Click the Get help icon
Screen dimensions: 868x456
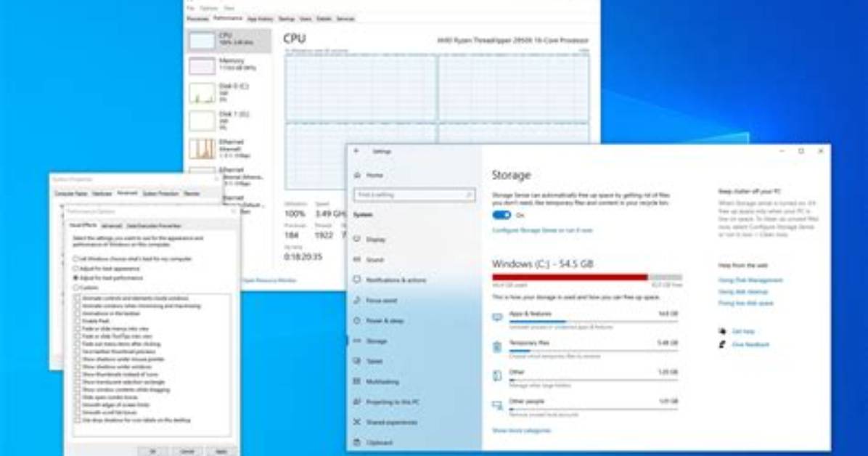[722, 331]
